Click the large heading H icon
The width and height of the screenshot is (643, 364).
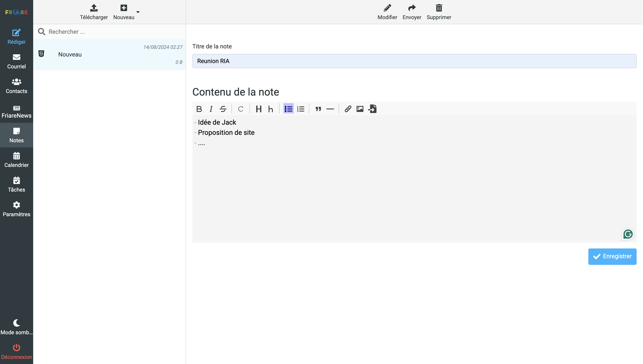pos(259,109)
